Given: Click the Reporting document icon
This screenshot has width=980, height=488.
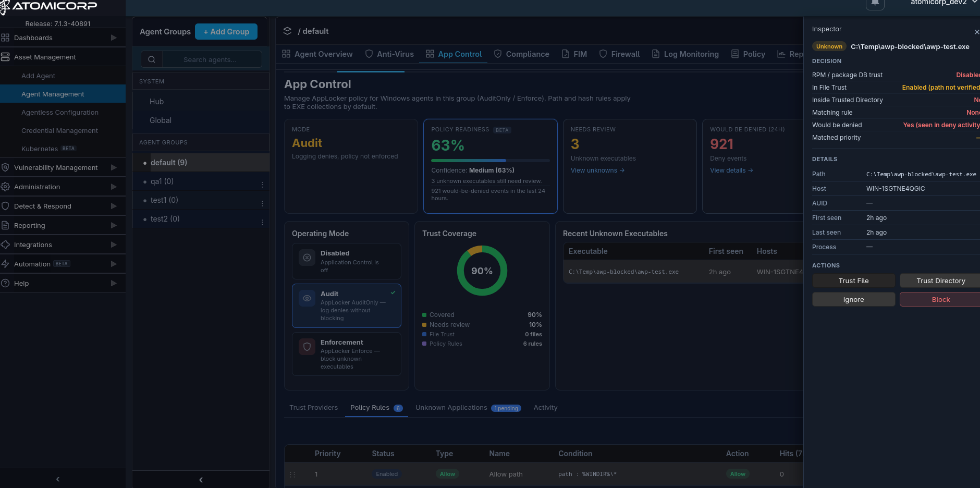Looking at the screenshot, I should pos(5,225).
